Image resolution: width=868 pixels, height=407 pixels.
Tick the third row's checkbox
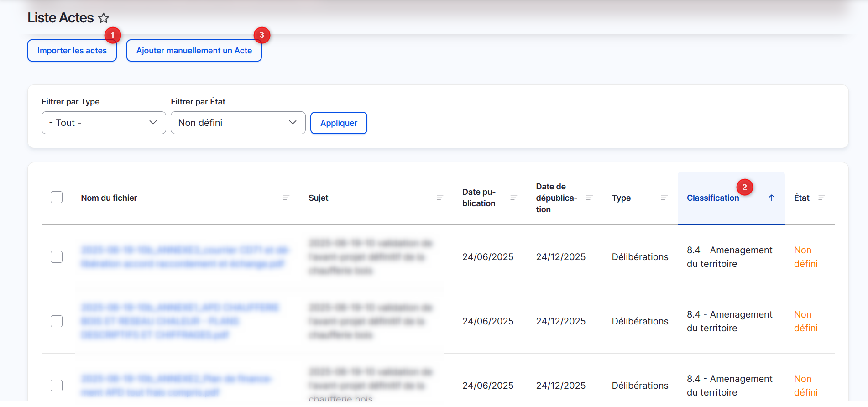point(57,386)
